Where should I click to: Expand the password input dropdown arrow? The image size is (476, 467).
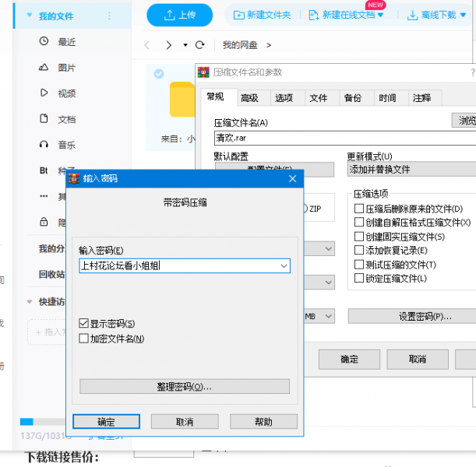(282, 265)
